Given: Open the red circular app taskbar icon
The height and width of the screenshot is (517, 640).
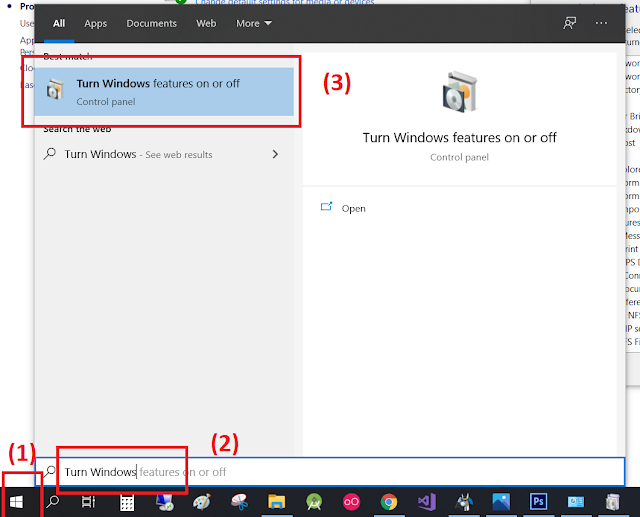Looking at the screenshot, I should tap(351, 502).
